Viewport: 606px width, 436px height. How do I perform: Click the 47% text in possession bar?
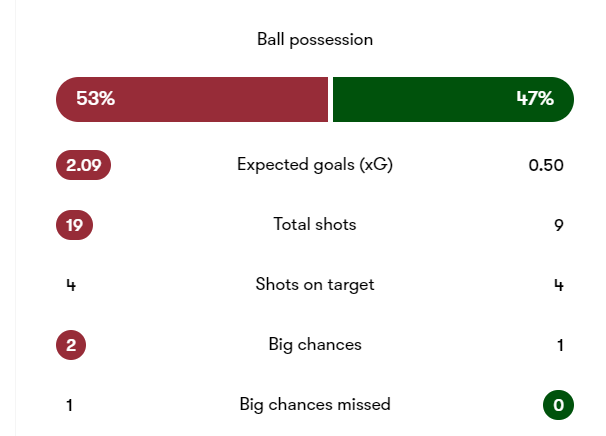pyautogui.click(x=534, y=99)
